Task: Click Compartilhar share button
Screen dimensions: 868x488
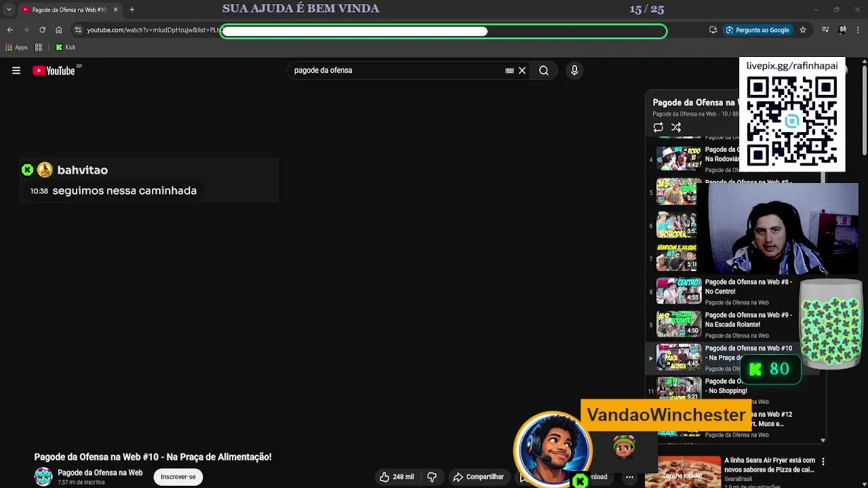Action: [x=479, y=476]
